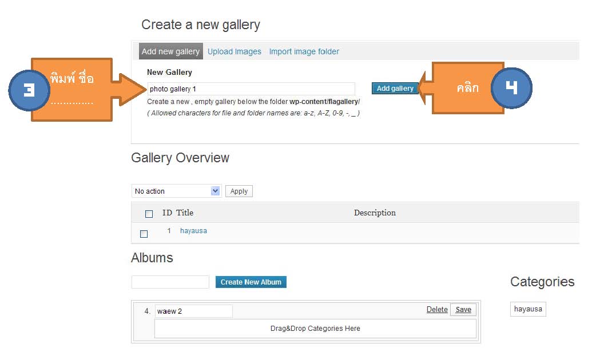This screenshot has width=592, height=364.
Task: Click the New Gallery name input field
Action: 251,89
